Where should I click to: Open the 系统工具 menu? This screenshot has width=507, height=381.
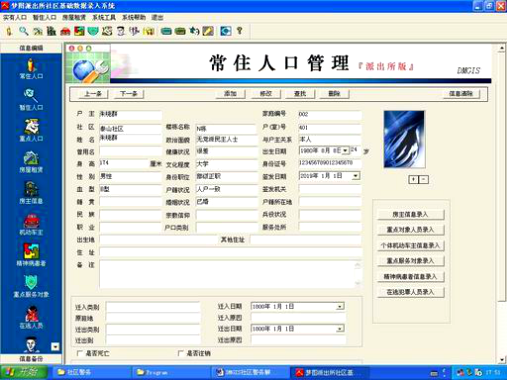[104, 17]
